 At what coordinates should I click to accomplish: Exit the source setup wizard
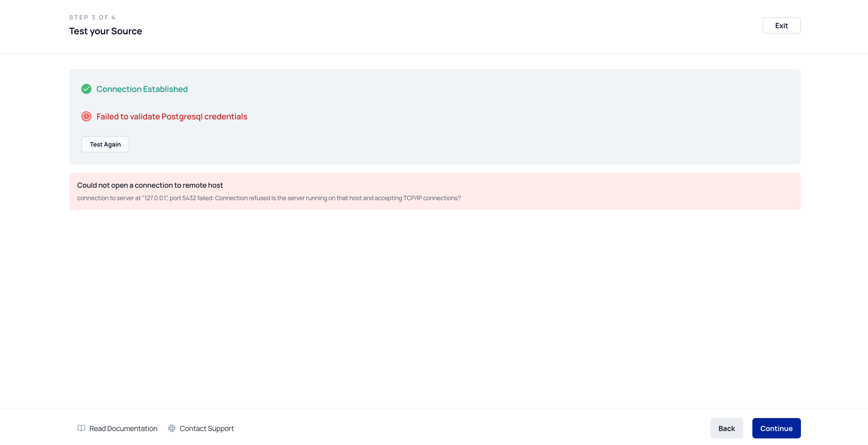pyautogui.click(x=781, y=26)
